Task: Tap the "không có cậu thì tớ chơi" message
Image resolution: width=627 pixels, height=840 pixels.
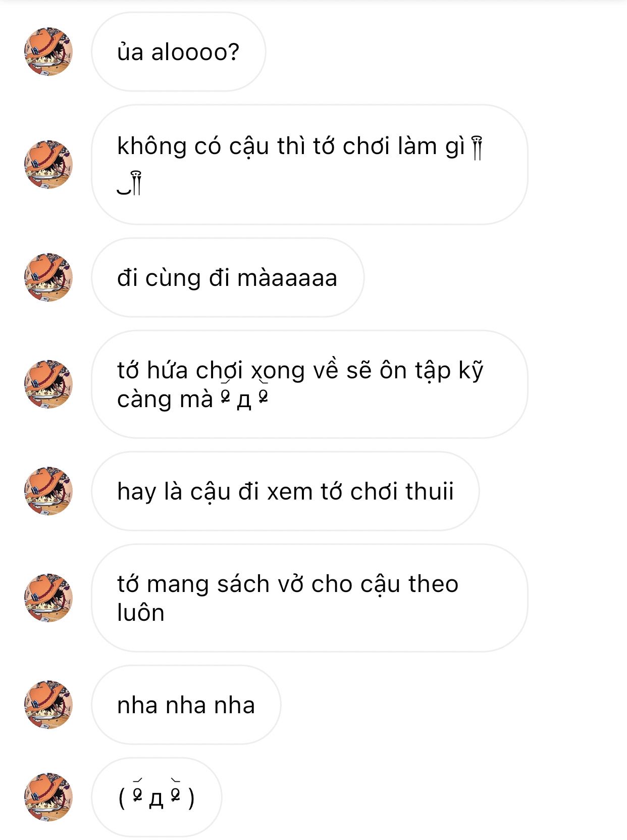Action: [x=309, y=165]
